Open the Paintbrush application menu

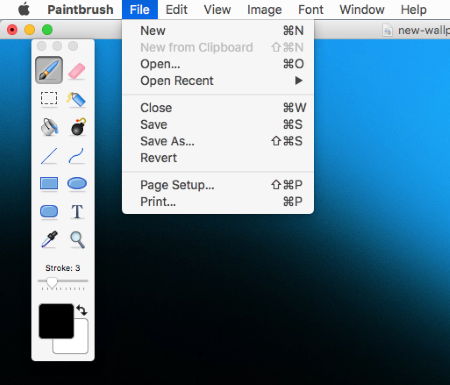tap(80, 9)
